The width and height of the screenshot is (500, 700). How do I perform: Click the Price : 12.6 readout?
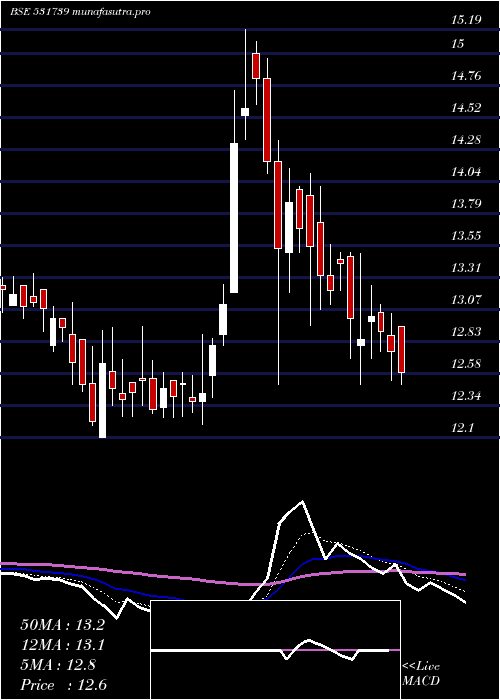[x=63, y=685]
